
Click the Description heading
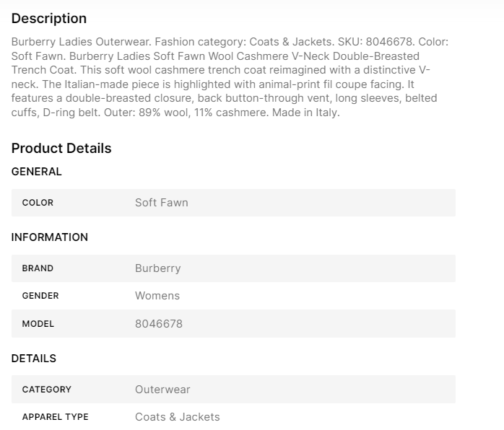tap(49, 19)
